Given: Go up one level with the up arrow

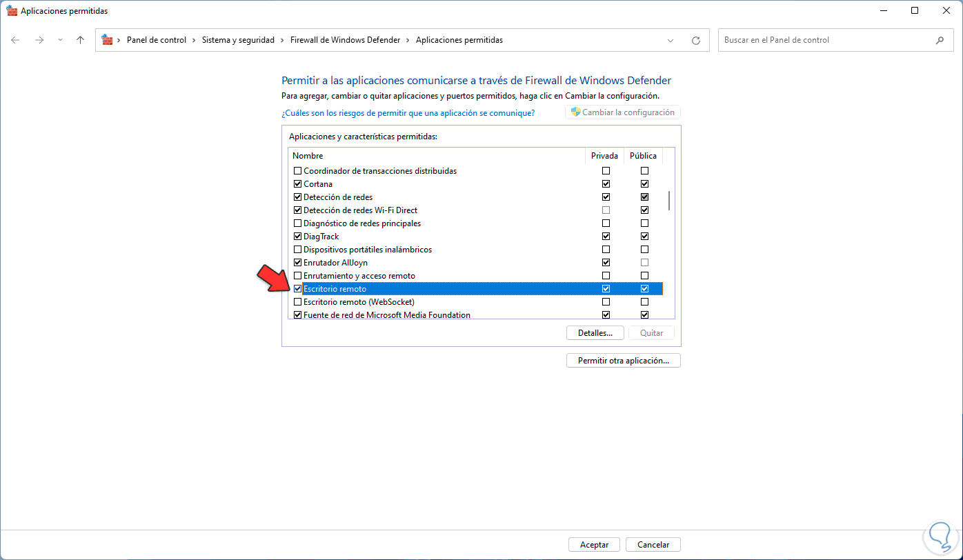Looking at the screenshot, I should (80, 40).
